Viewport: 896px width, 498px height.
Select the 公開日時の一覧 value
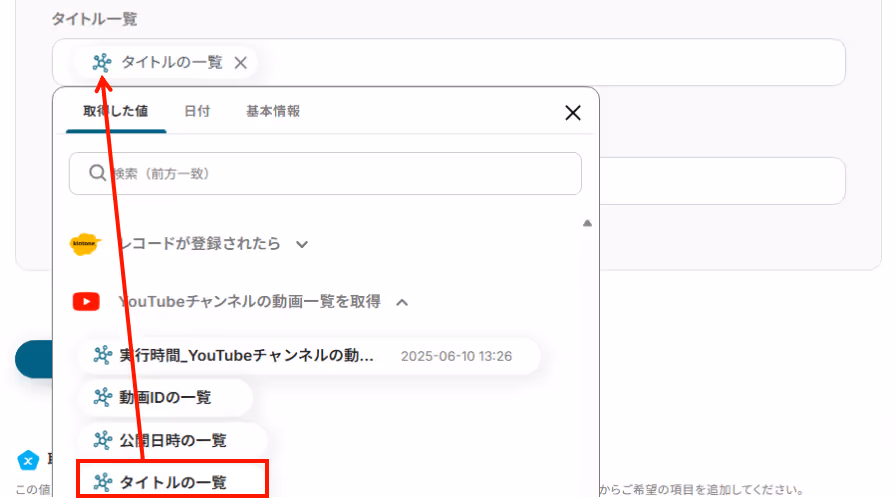point(173,440)
